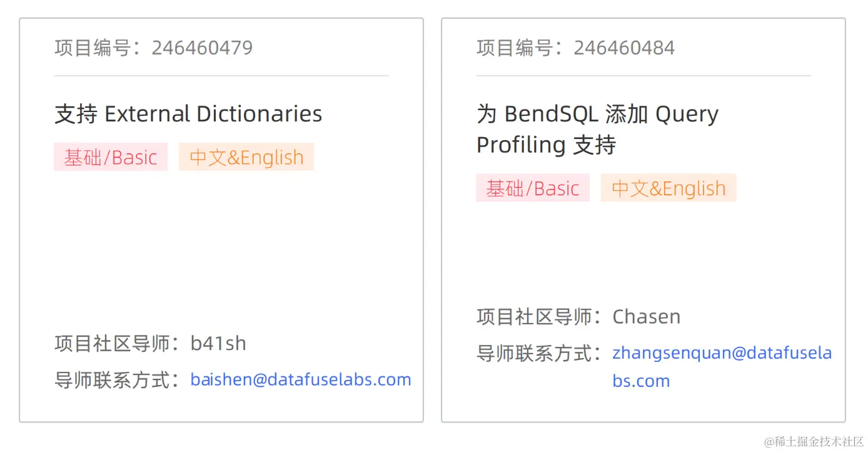Click mentor name b41sh

218,343
